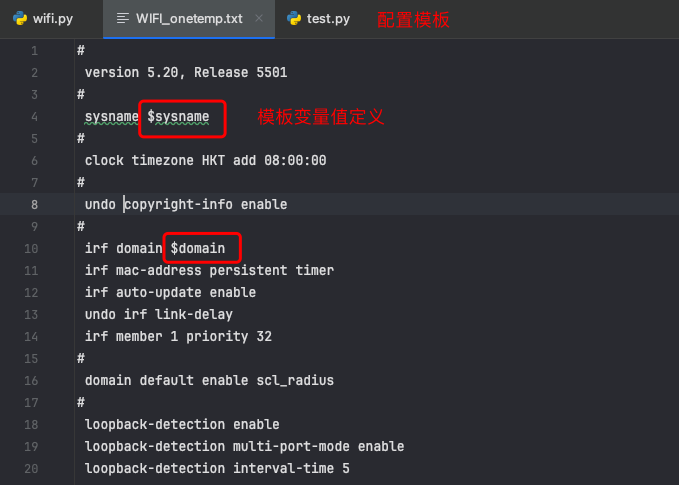This screenshot has width=679, height=485.
Task: Click line number 1 in the gutter
Action: (x=34, y=51)
